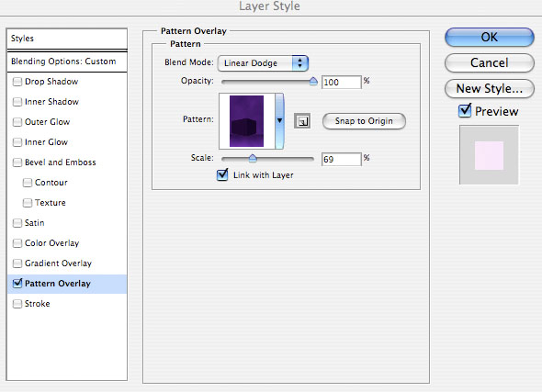Click the Scale value field showing 69
542x392 pixels.
[x=341, y=159]
